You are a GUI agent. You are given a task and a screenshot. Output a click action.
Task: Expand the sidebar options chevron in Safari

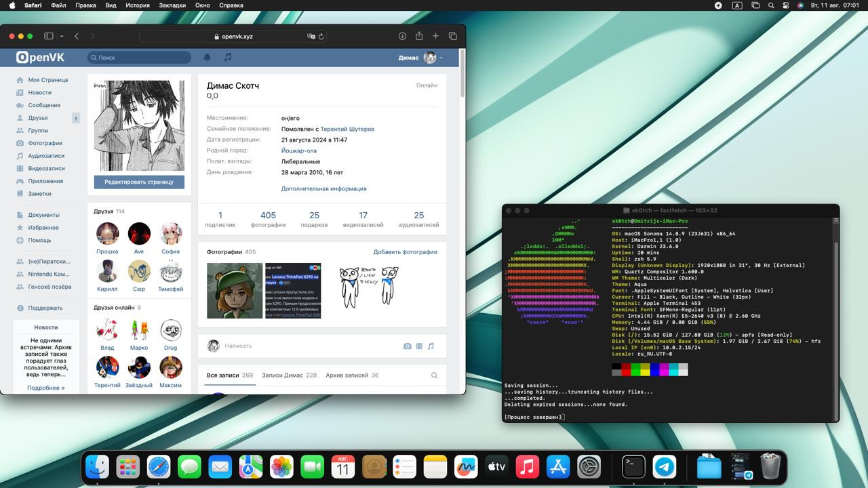[x=62, y=36]
